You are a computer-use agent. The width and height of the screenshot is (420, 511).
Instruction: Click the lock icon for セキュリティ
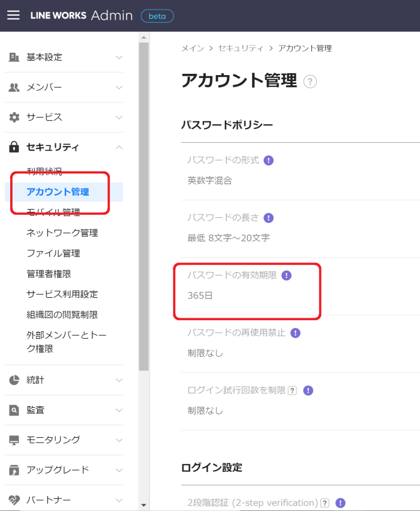[14, 147]
